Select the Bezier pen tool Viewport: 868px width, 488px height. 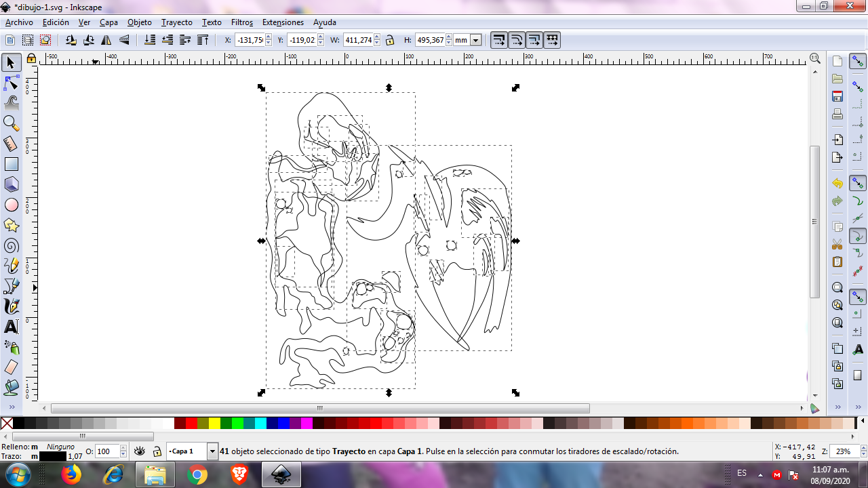click(11, 286)
